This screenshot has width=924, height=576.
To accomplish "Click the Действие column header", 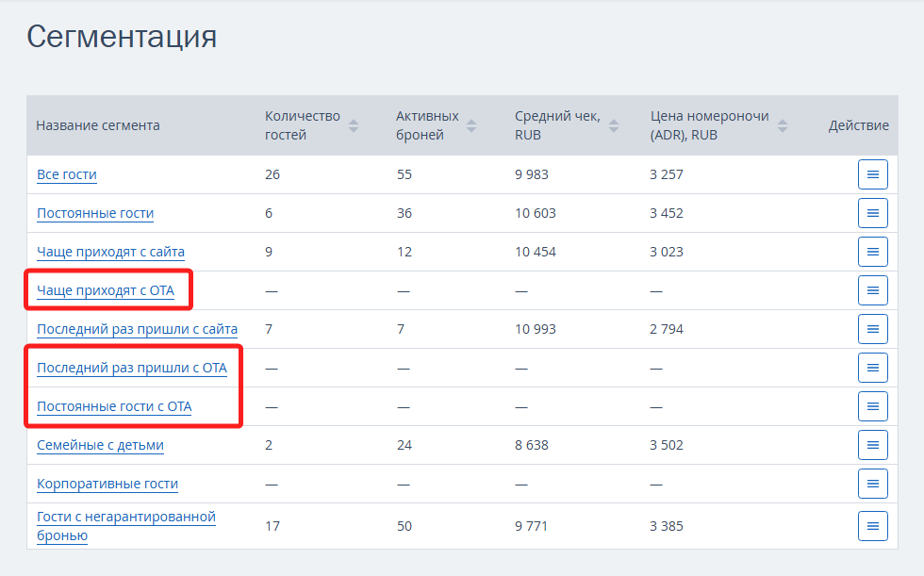I will pyautogui.click(x=859, y=125).
